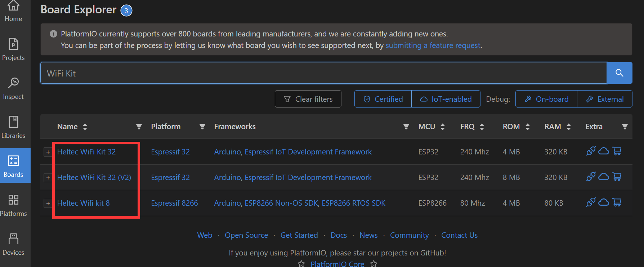Open the Name column filter

(x=139, y=127)
